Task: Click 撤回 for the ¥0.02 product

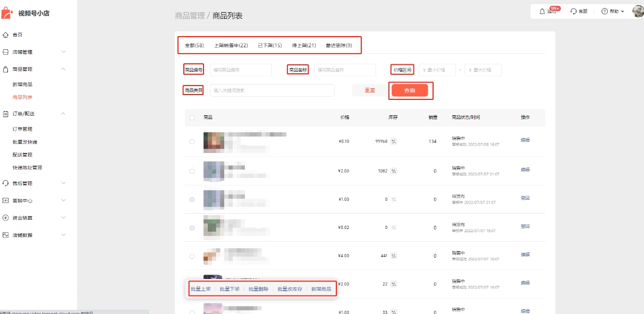Action: coord(525,226)
